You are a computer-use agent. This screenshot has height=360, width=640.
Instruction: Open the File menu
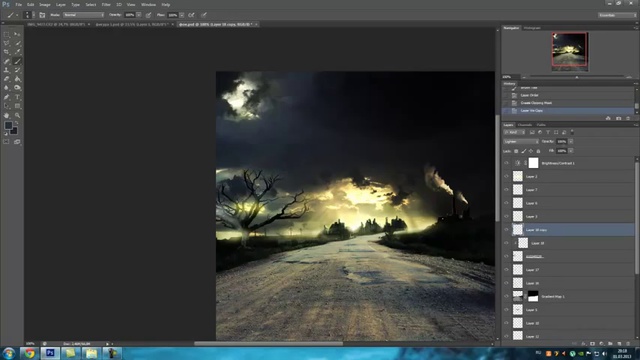pyautogui.click(x=18, y=4)
